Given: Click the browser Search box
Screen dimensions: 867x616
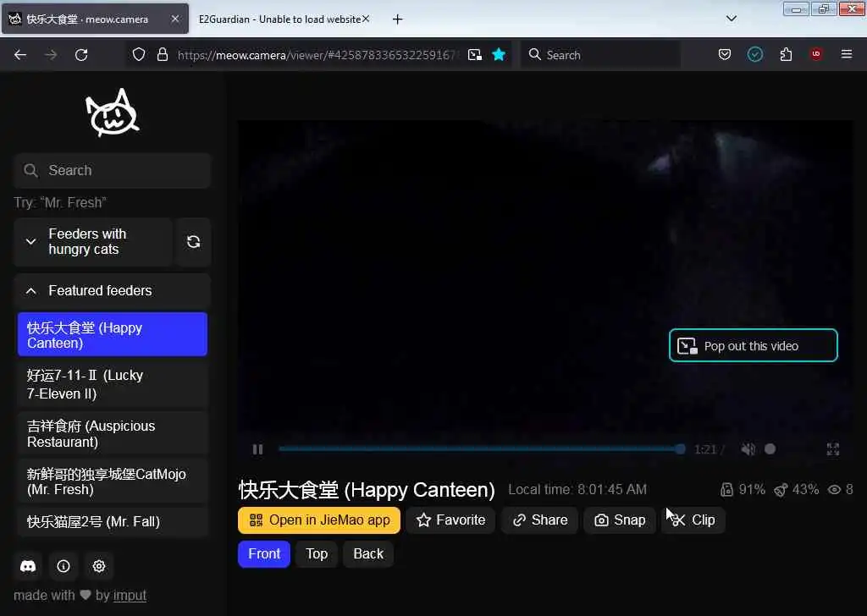Looking at the screenshot, I should point(600,55).
